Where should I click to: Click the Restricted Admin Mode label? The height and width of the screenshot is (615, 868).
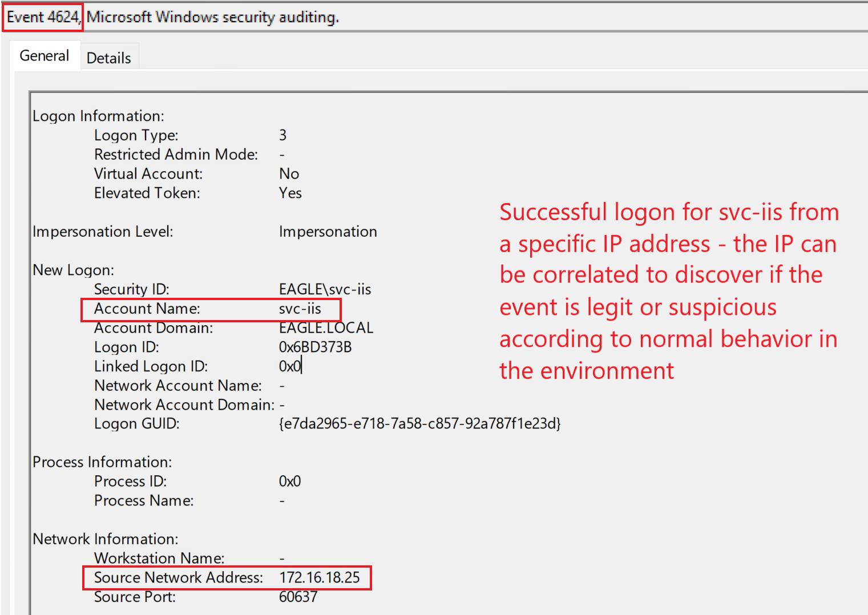(176, 155)
